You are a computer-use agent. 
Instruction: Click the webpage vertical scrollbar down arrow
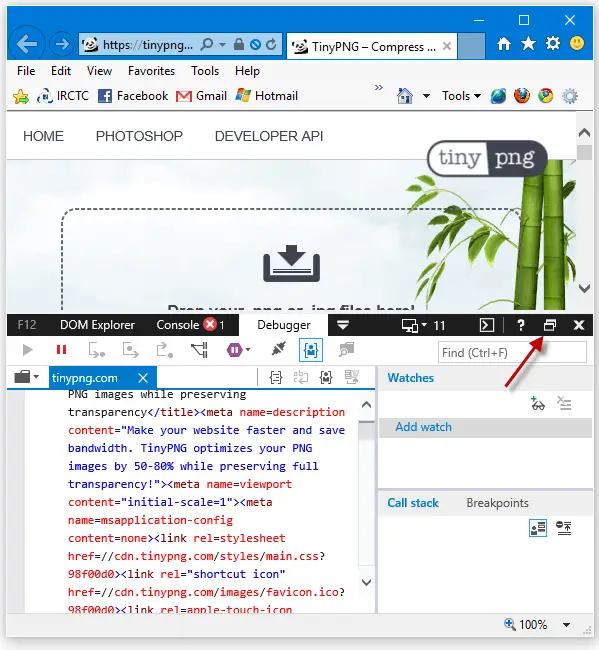584,289
